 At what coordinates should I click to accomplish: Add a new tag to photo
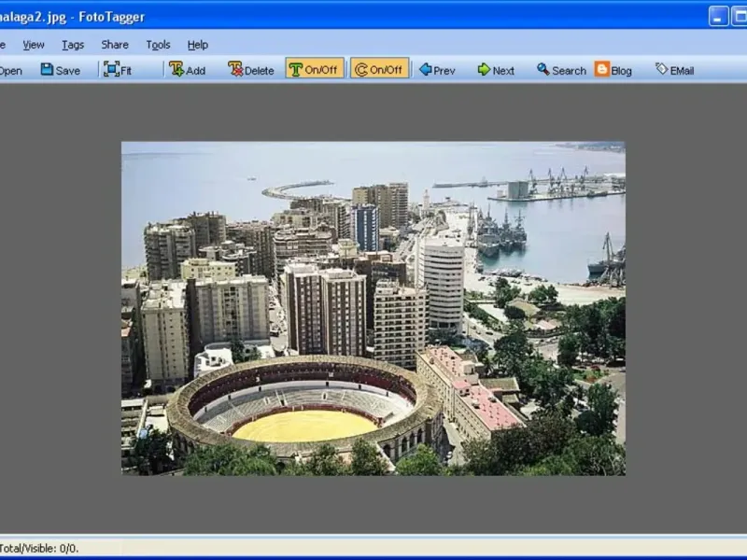pyautogui.click(x=188, y=70)
